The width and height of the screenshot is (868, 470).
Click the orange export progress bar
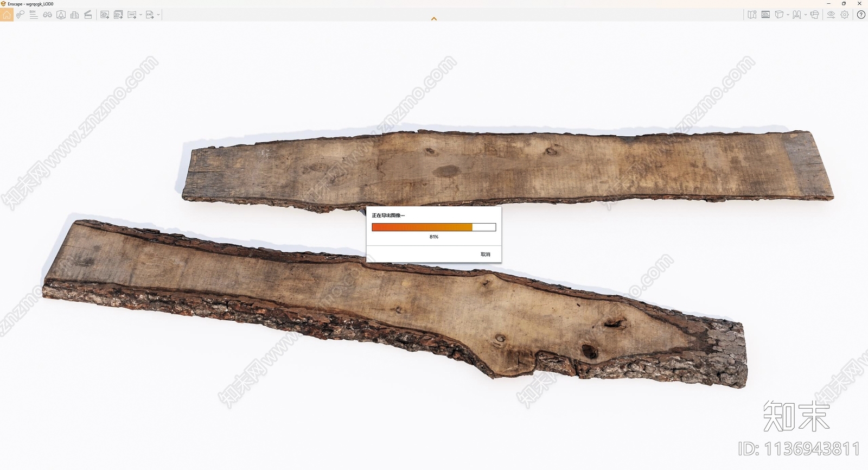pos(434,227)
